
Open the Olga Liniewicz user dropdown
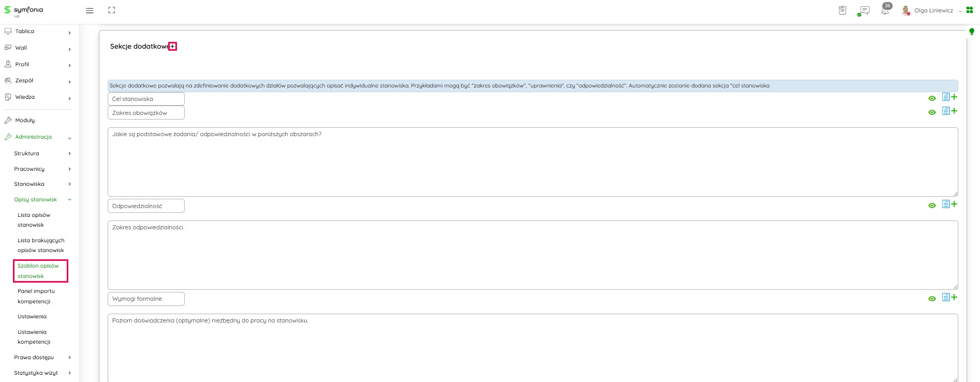934,11
